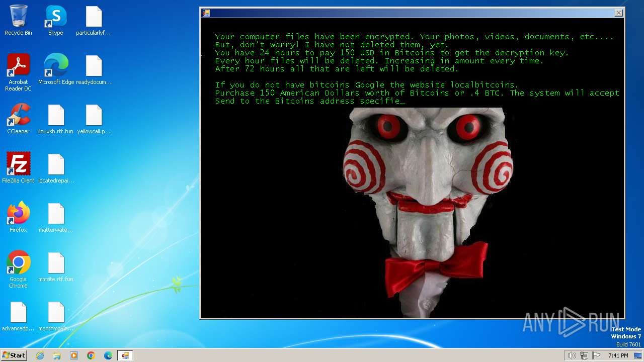Viewport: 644px width, 362px height.
Task: Click the line mentioning localbitcoins website
Action: [x=367, y=85]
